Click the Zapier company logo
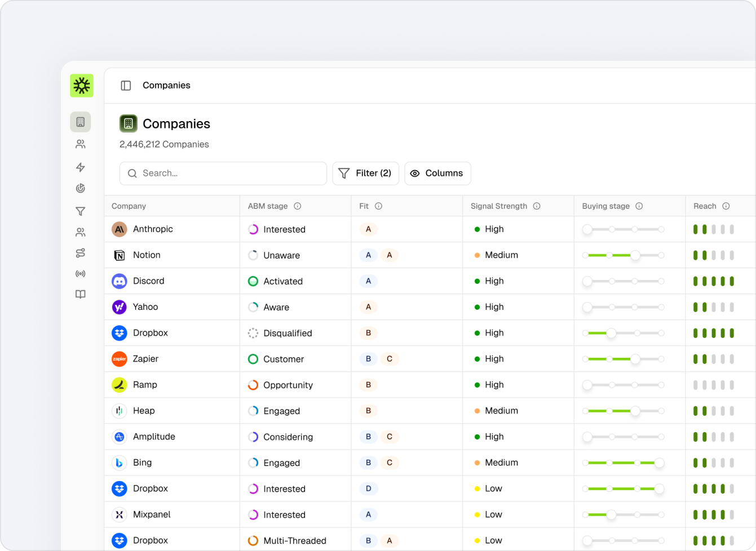The height and width of the screenshot is (551, 756). [120, 359]
